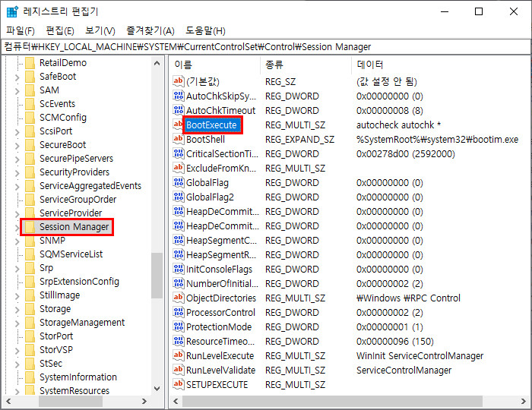532x410 pixels.
Task: Click the SafeBoot folder icon
Action: (30, 77)
